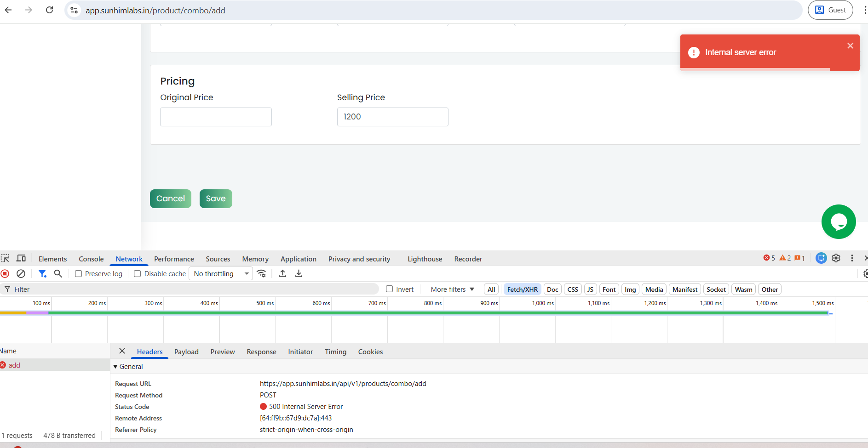Image resolution: width=868 pixels, height=448 pixels.
Task: Activate the inspect element picker icon
Action: pyautogui.click(x=5, y=258)
